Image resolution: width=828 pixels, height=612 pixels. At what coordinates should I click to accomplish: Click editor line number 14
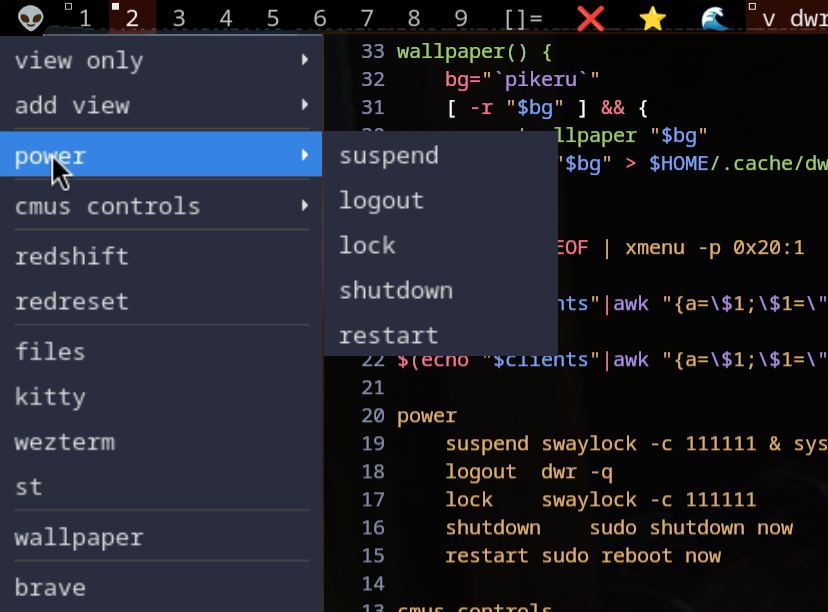(x=373, y=583)
